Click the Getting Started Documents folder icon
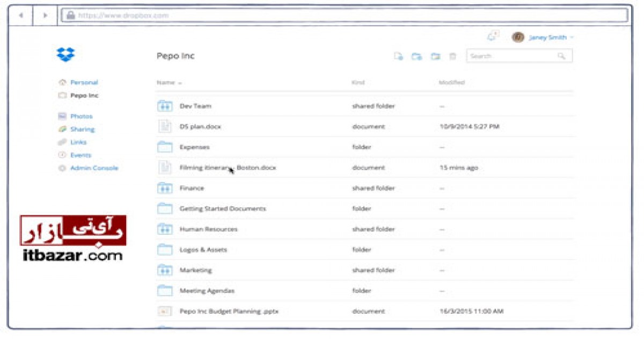644x339 pixels. coord(164,208)
